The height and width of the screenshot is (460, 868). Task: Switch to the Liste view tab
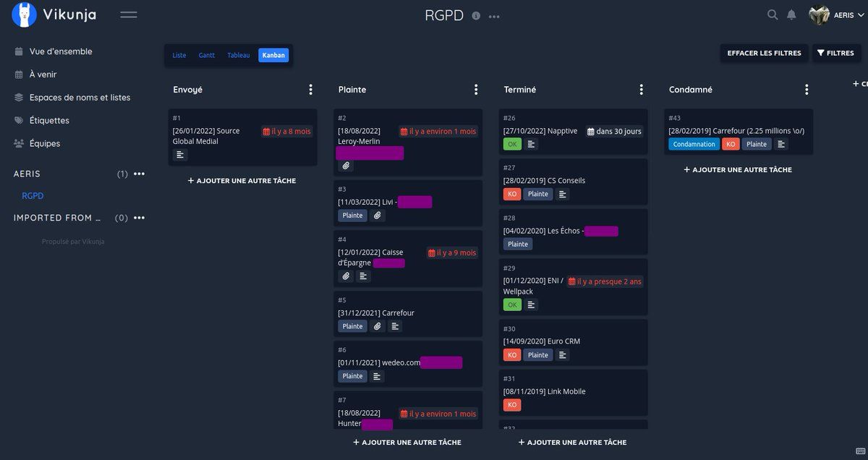click(x=179, y=55)
